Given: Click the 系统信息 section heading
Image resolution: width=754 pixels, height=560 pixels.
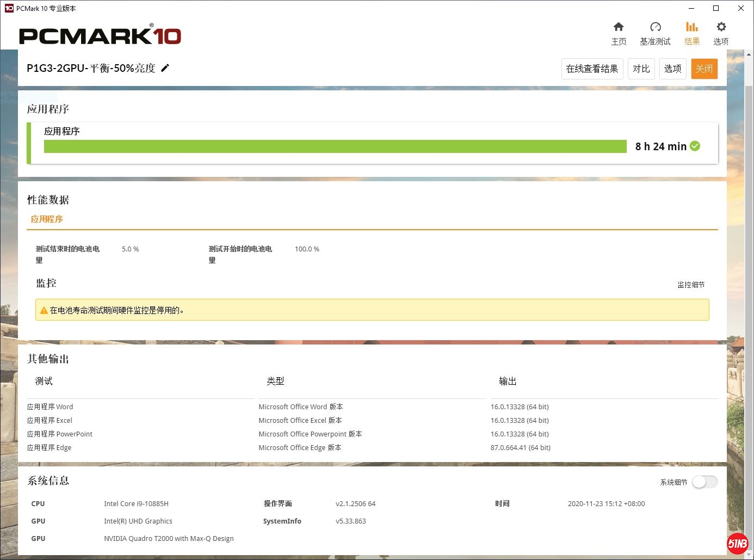Looking at the screenshot, I should tap(48, 481).
